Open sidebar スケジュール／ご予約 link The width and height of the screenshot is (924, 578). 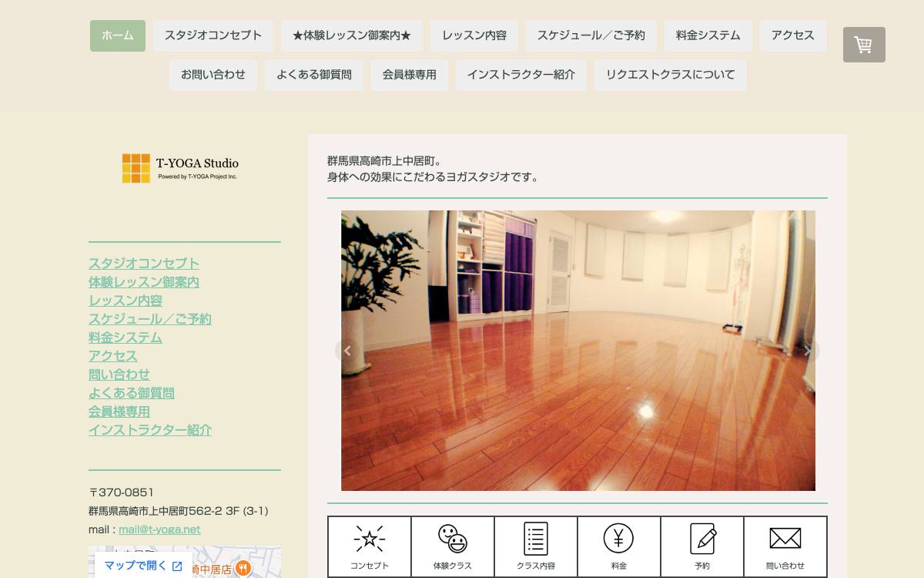click(150, 319)
